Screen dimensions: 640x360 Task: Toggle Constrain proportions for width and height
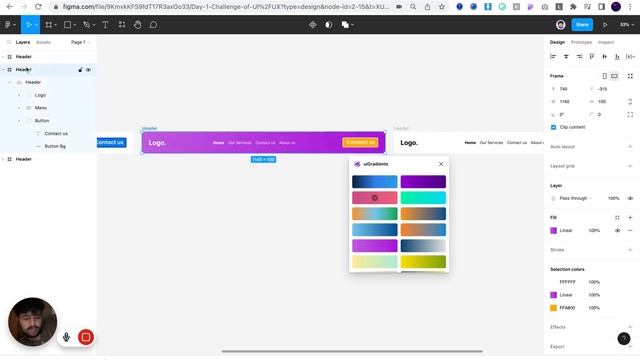pos(630,102)
